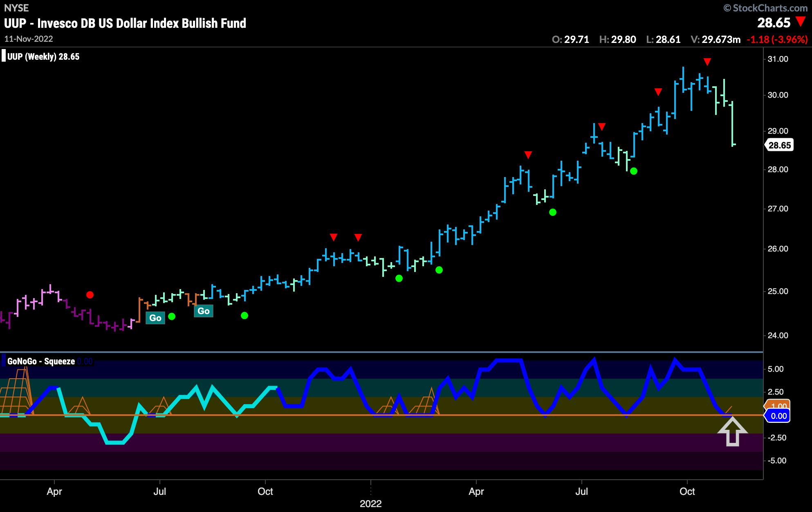Select the first teal Go label

[155, 318]
